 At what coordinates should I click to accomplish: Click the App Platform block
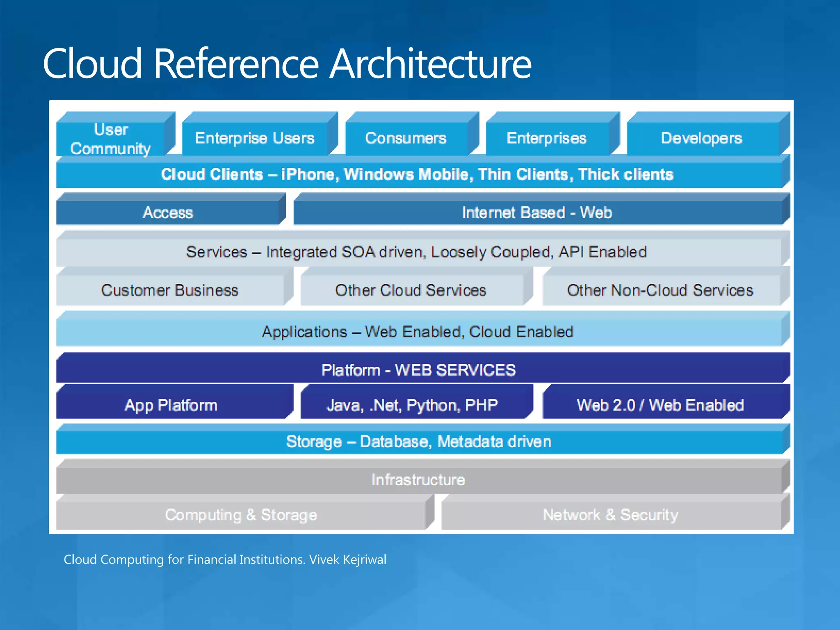pos(171,405)
